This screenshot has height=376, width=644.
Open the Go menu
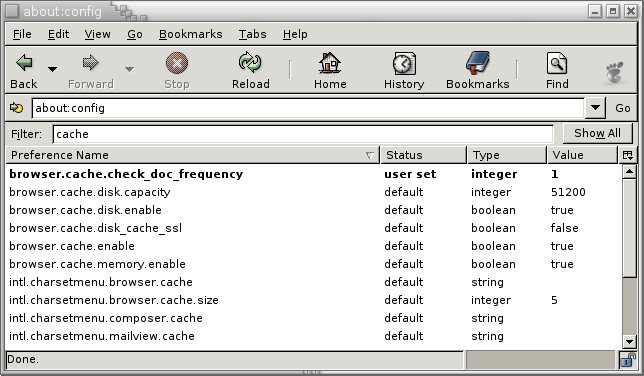pyautogui.click(x=135, y=34)
